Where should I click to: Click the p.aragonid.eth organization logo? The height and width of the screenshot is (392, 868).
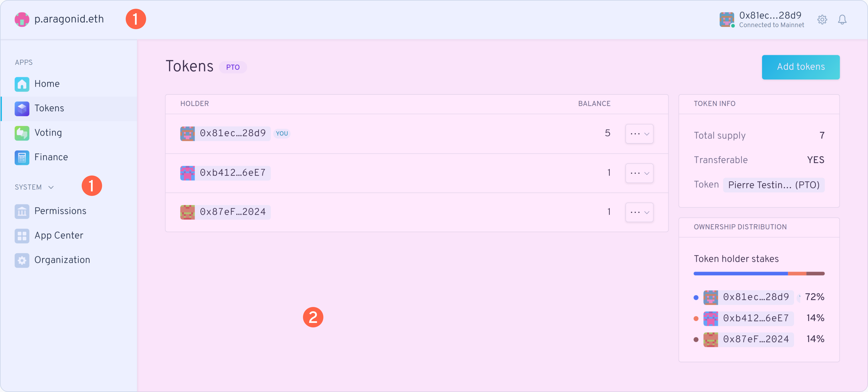22,19
